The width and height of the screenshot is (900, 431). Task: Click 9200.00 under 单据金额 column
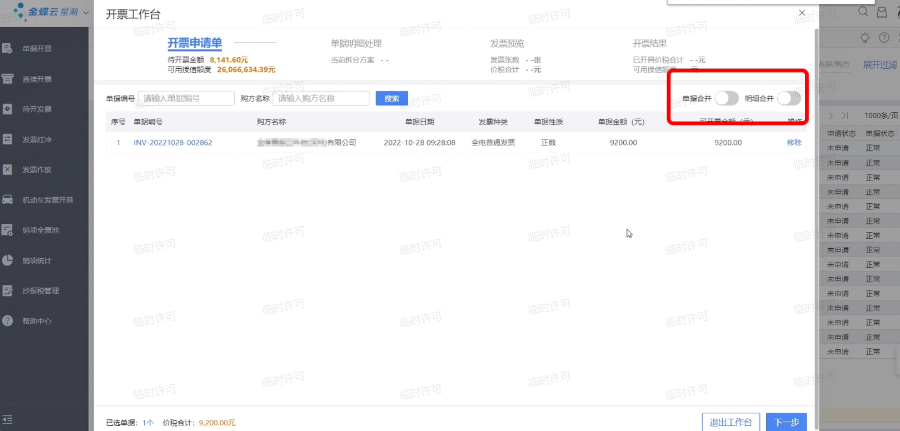623,142
